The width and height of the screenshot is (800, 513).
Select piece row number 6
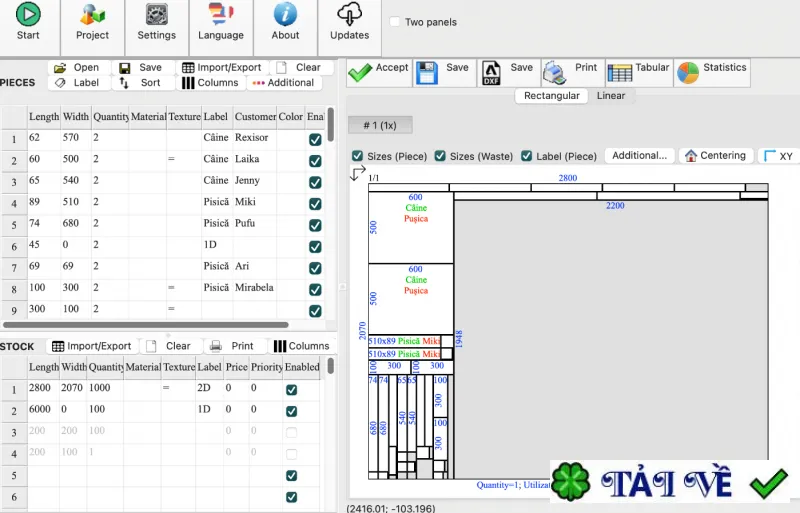click(x=14, y=247)
